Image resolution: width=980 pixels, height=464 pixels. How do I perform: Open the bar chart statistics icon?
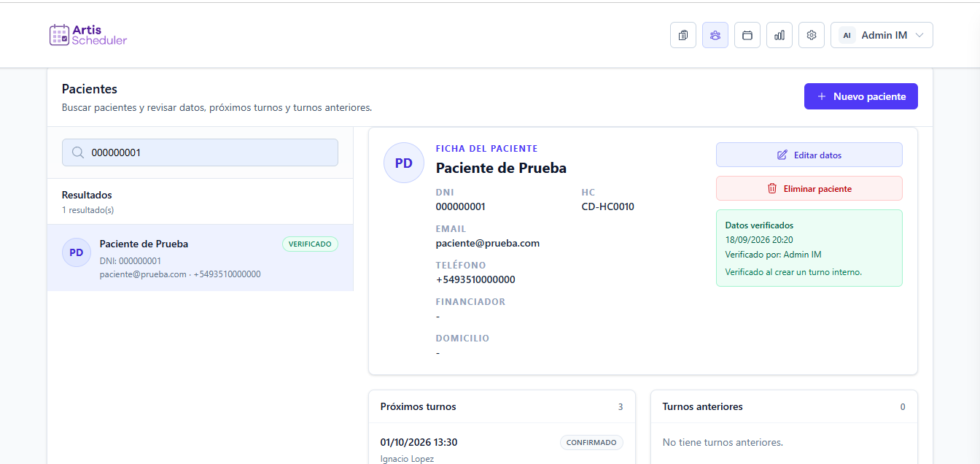click(x=779, y=35)
